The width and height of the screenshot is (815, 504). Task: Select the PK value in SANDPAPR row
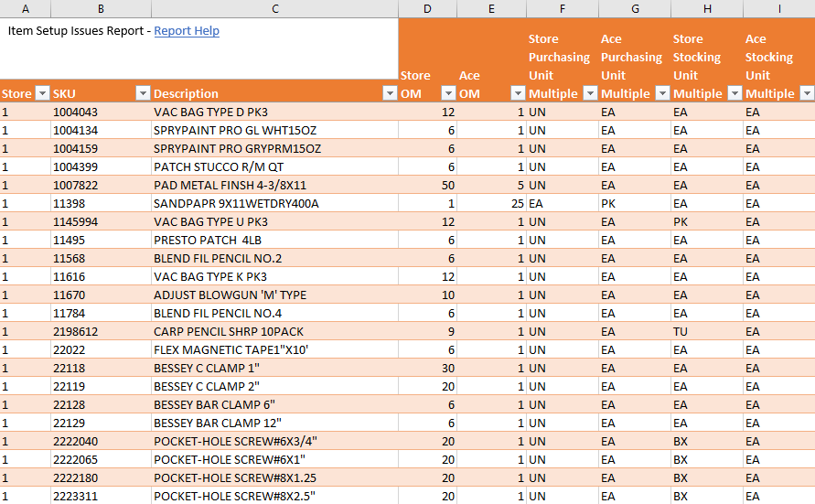[x=635, y=203]
